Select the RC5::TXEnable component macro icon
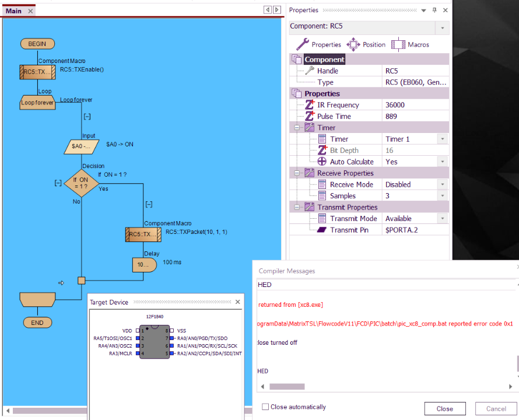This screenshot has width=519, height=420. [37, 72]
